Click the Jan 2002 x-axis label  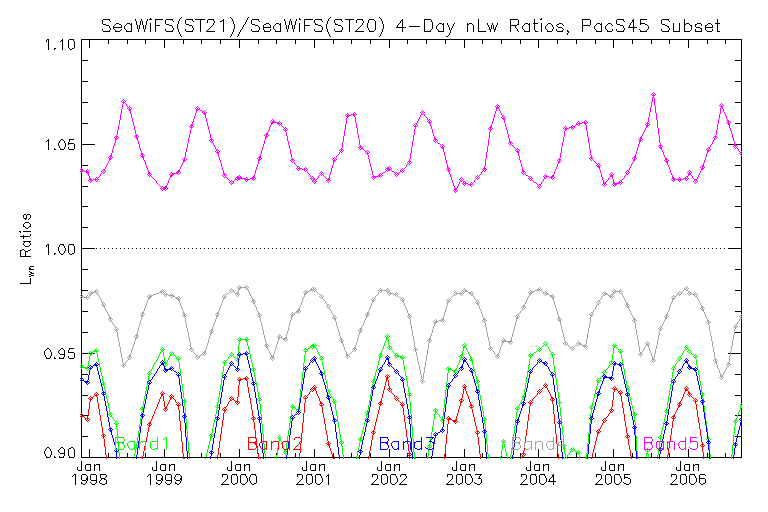point(389,473)
